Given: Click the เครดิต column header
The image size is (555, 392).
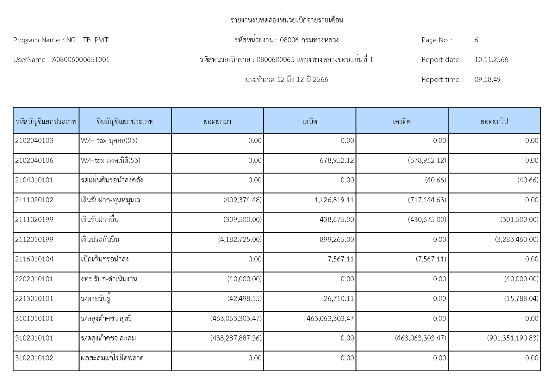Looking at the screenshot, I should pyautogui.click(x=402, y=121).
